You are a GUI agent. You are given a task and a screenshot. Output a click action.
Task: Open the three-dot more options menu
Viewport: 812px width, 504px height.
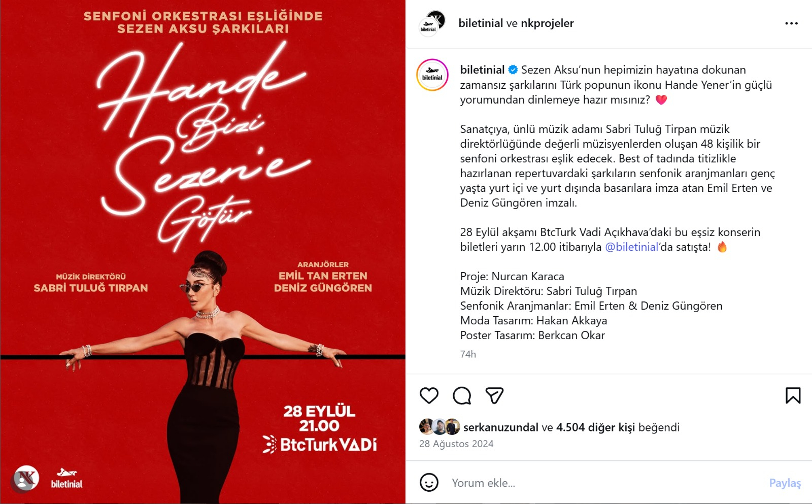point(791,23)
